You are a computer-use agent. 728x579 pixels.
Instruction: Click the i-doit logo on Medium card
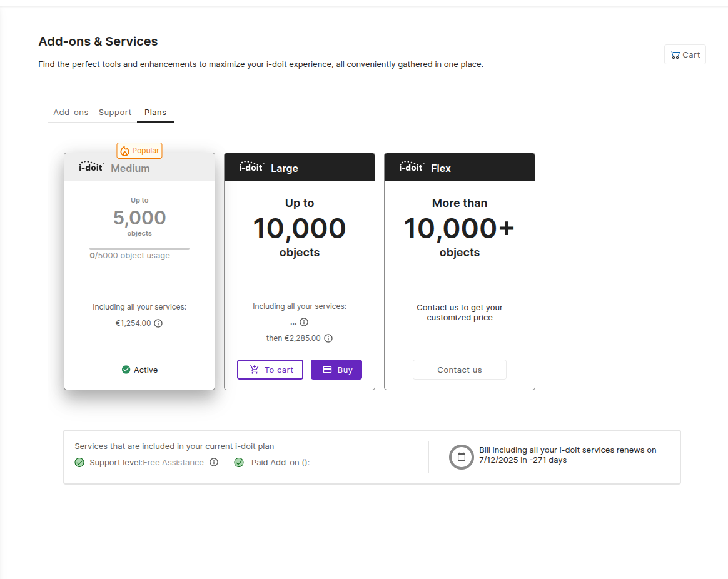(91, 166)
